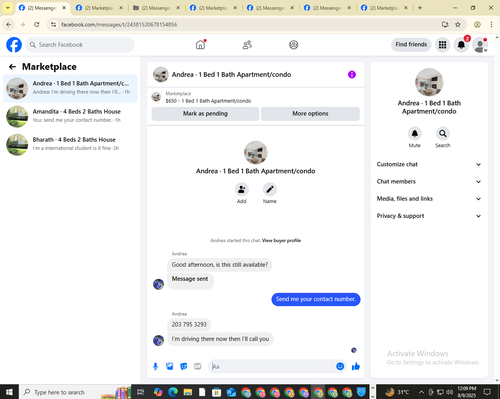The image size is (500, 399).
Task: Click the Search Facebook field
Action: point(80,45)
